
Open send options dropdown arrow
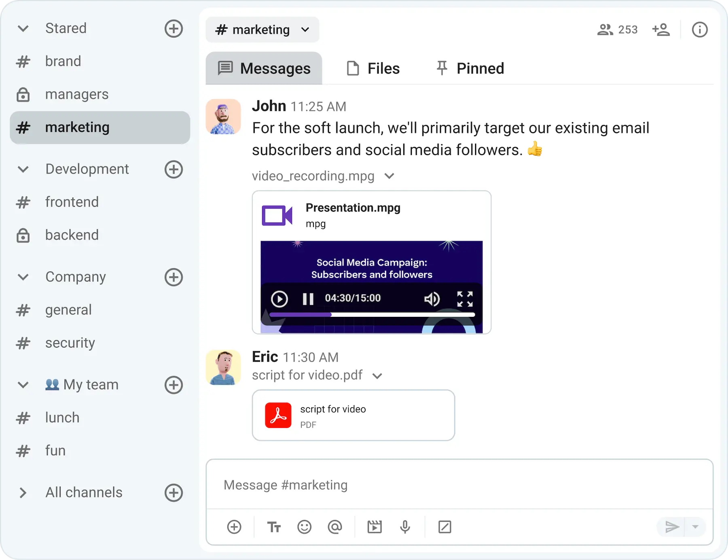coord(695,527)
